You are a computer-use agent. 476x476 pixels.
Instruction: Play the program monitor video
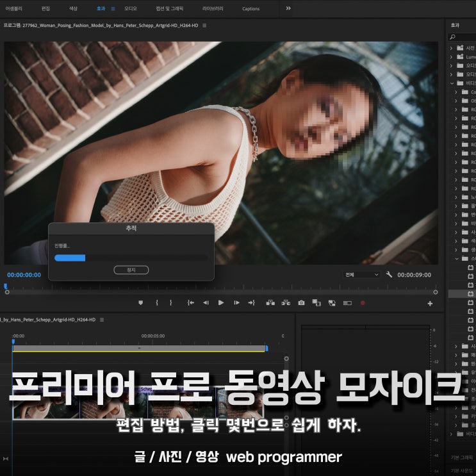click(221, 302)
